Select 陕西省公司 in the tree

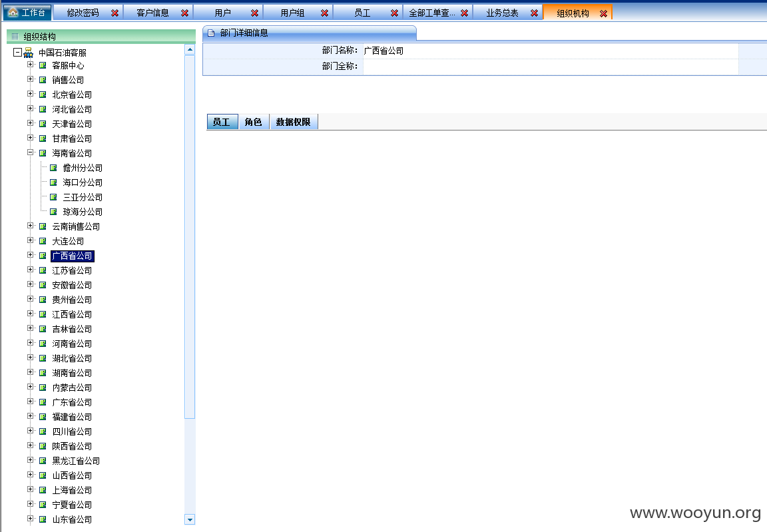tap(72, 446)
